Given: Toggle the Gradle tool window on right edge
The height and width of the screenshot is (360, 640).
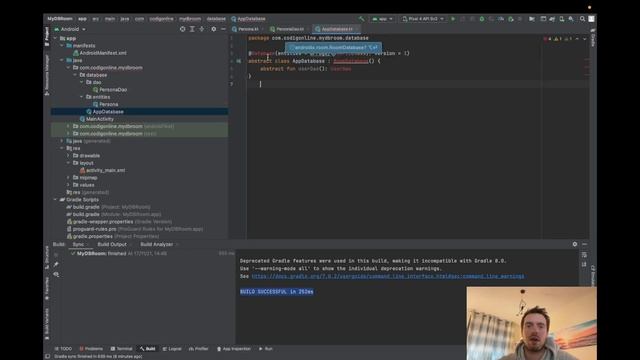Looking at the screenshot, I should 593,38.
